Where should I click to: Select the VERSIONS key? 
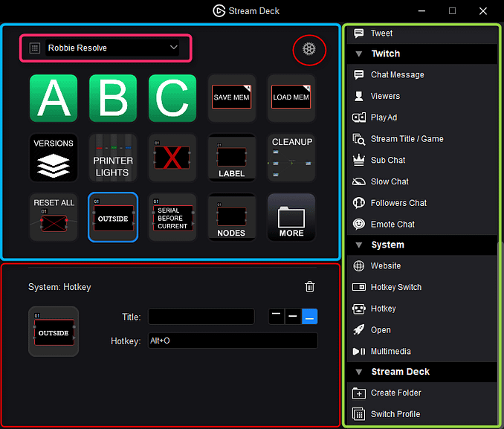[54, 158]
